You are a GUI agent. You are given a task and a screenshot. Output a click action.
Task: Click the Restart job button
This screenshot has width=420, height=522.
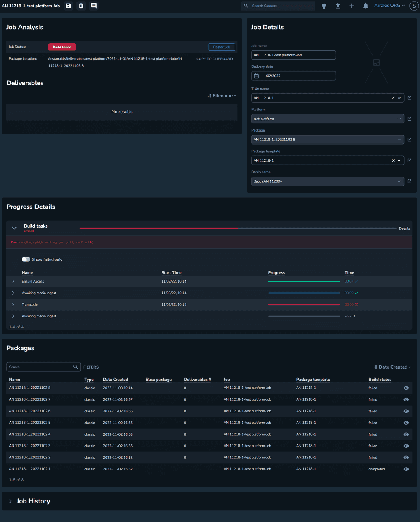[x=222, y=47]
